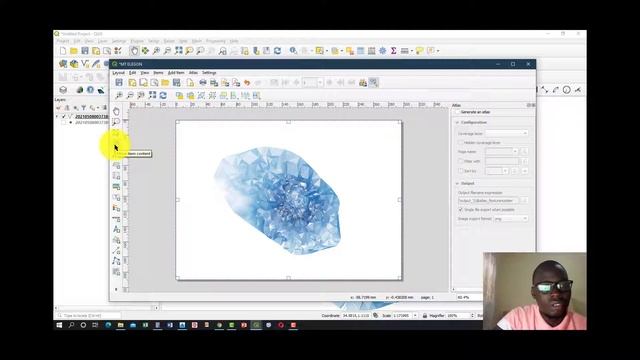
Task: Click the layout zoom level field in status bar
Action: (469, 298)
